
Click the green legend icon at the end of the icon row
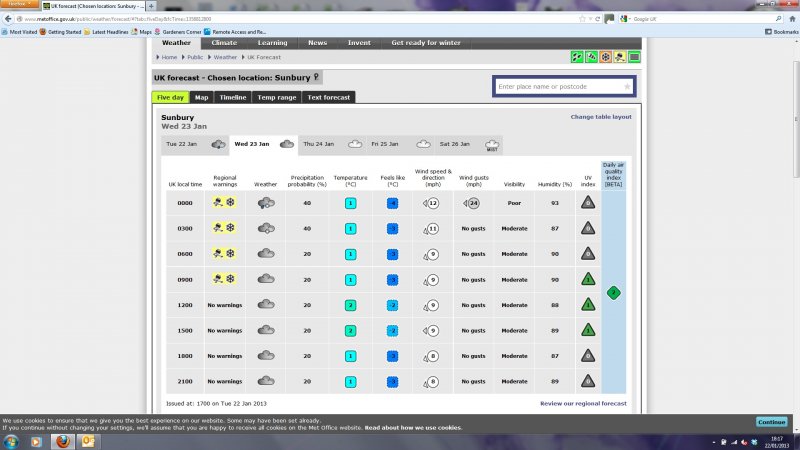pos(634,57)
